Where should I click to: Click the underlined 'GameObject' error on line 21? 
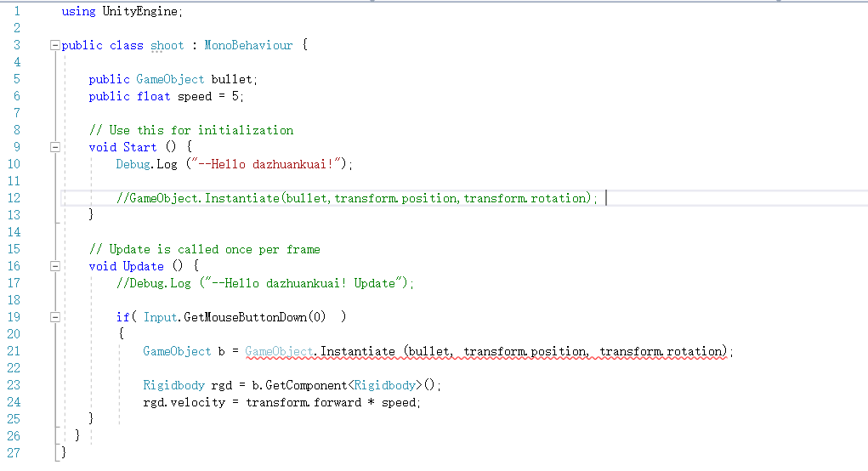coord(279,351)
